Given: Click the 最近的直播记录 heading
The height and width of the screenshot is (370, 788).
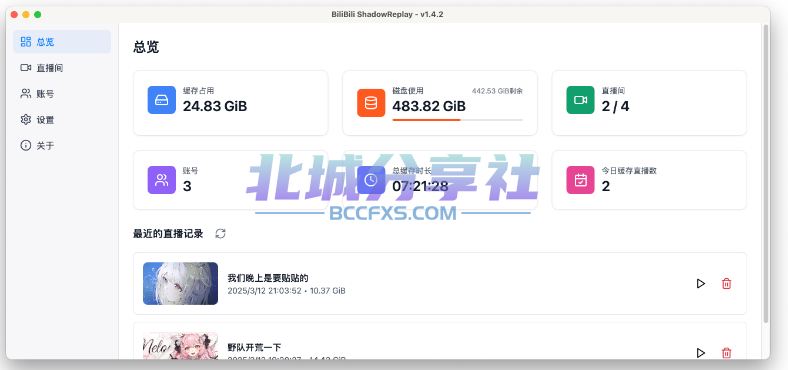Looking at the screenshot, I should 168,233.
